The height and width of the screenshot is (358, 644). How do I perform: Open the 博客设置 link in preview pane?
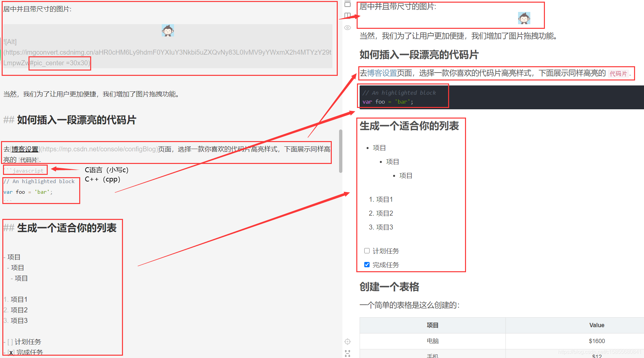pos(382,73)
